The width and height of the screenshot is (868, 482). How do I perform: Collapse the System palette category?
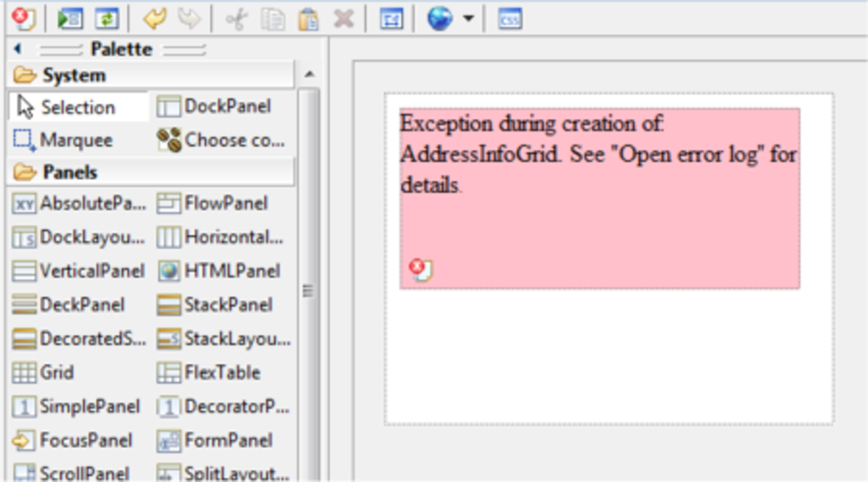(x=150, y=75)
